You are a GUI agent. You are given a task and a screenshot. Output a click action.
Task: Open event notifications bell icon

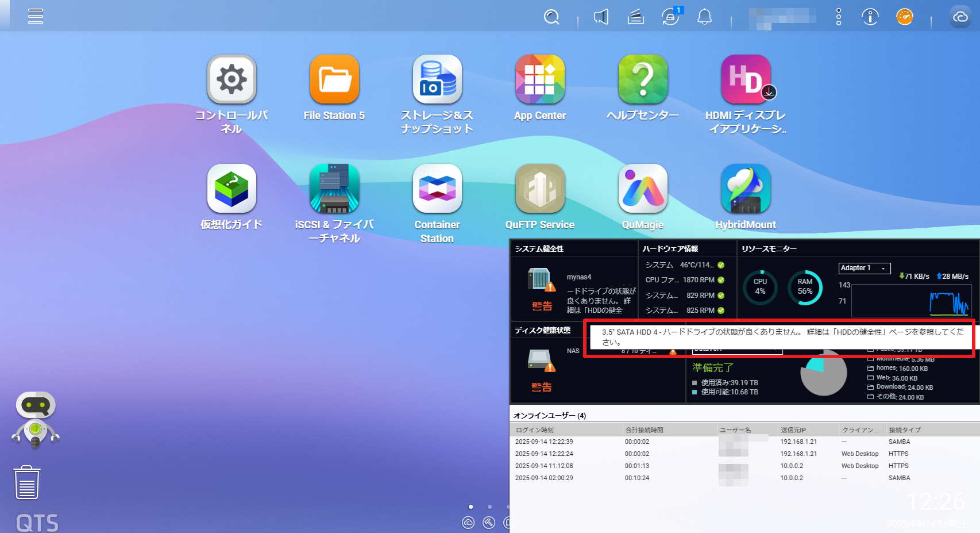(x=704, y=17)
